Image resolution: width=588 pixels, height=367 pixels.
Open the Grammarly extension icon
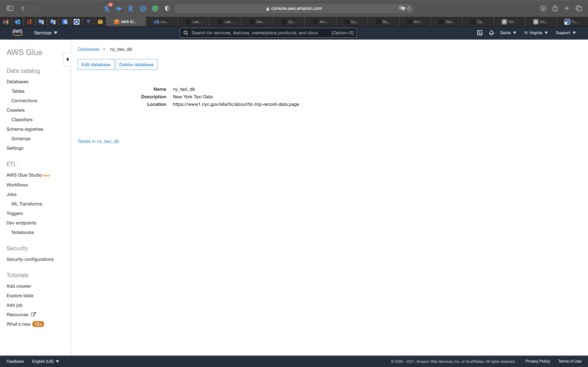tap(155, 9)
